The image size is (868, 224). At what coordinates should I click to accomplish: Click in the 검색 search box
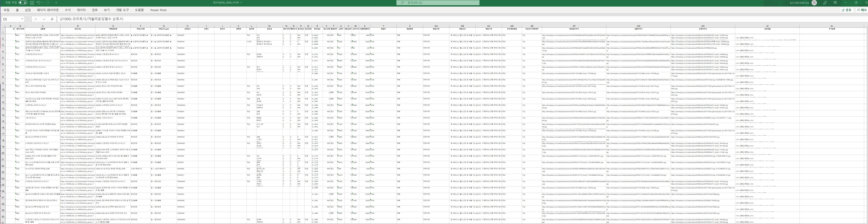coord(438,3)
